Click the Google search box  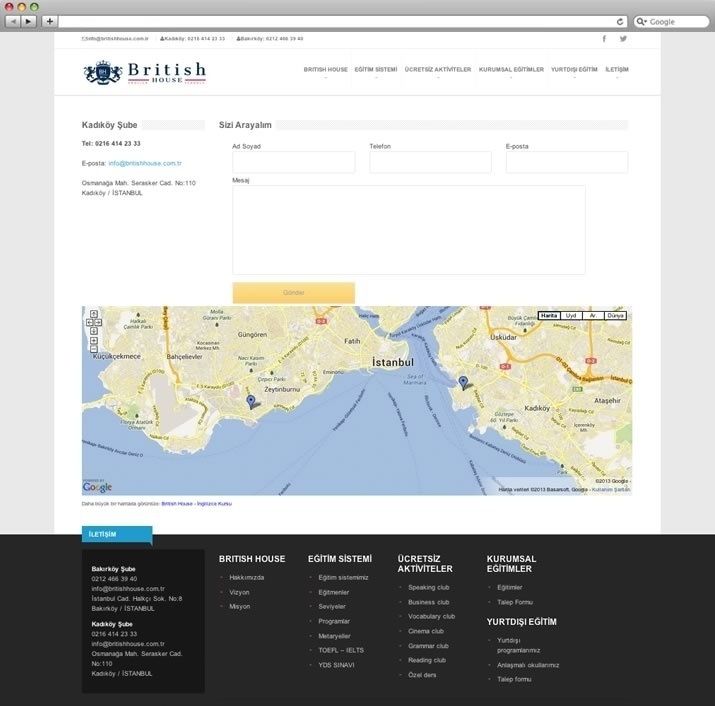click(671, 21)
